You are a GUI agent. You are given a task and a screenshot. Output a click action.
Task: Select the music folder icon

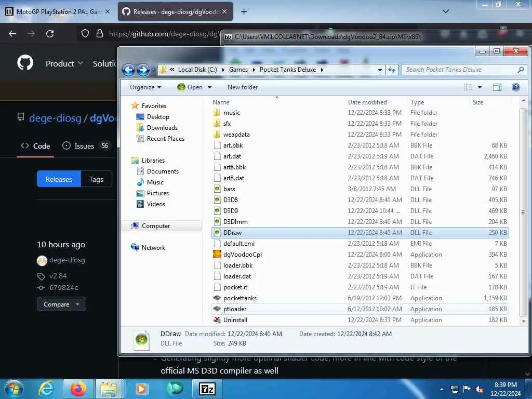pos(217,113)
